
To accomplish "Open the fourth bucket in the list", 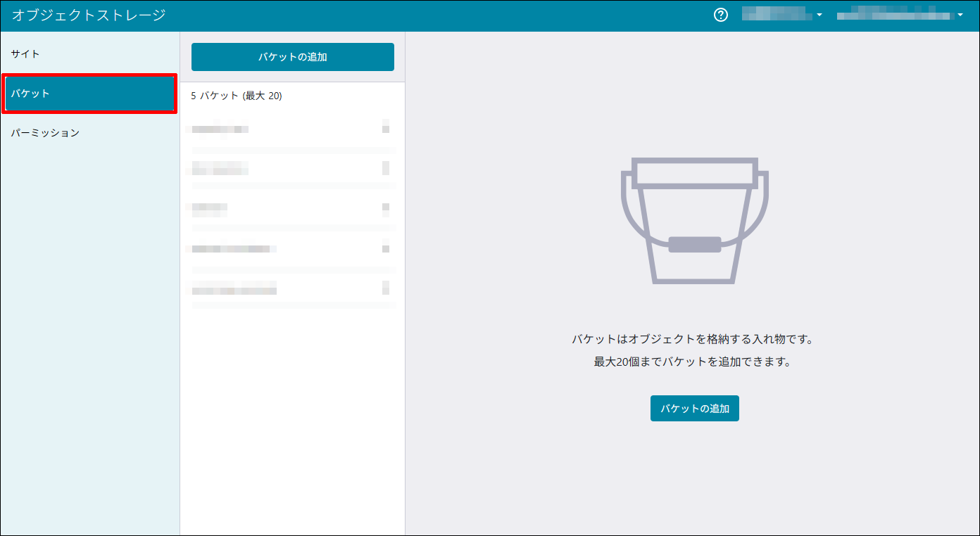I will 234,248.
